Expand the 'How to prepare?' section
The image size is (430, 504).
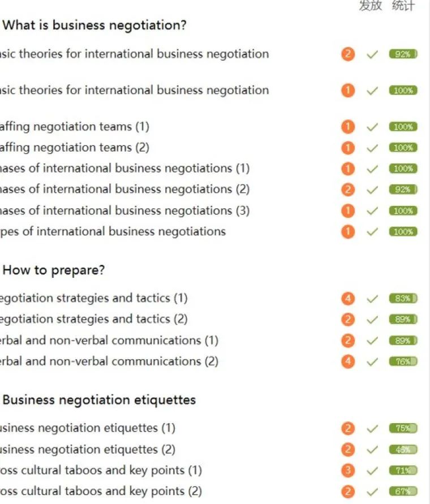[x=53, y=270]
